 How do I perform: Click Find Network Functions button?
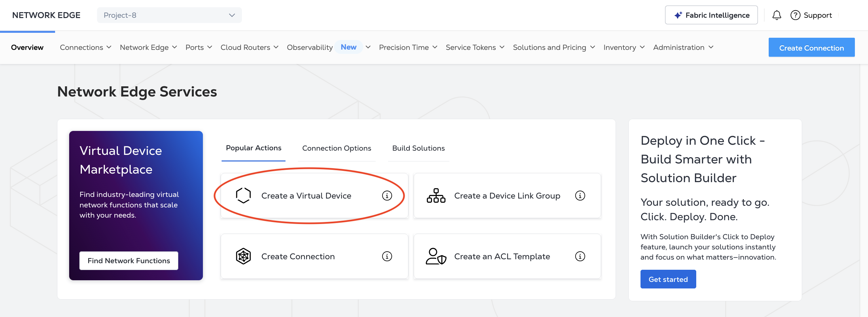tap(129, 261)
